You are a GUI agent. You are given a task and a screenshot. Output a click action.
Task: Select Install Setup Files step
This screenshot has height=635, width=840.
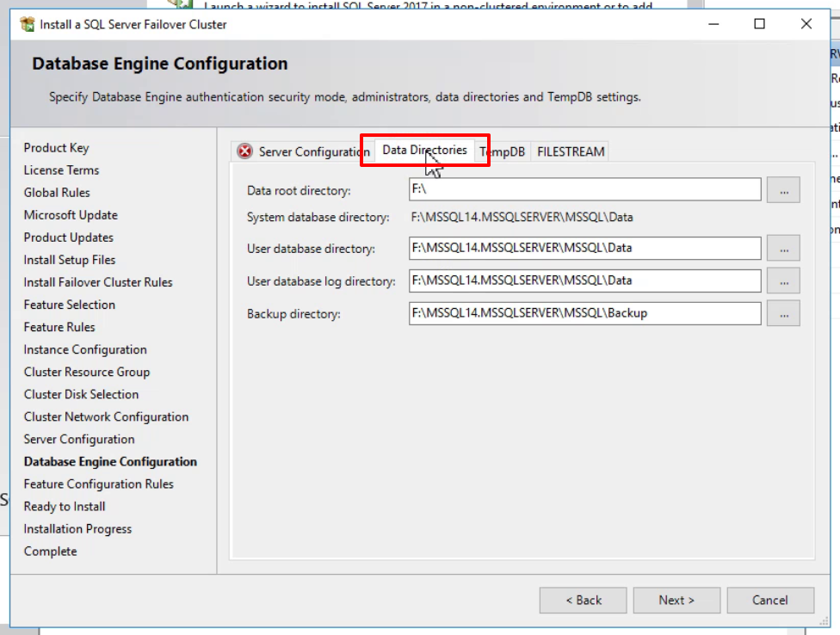pyautogui.click(x=70, y=260)
